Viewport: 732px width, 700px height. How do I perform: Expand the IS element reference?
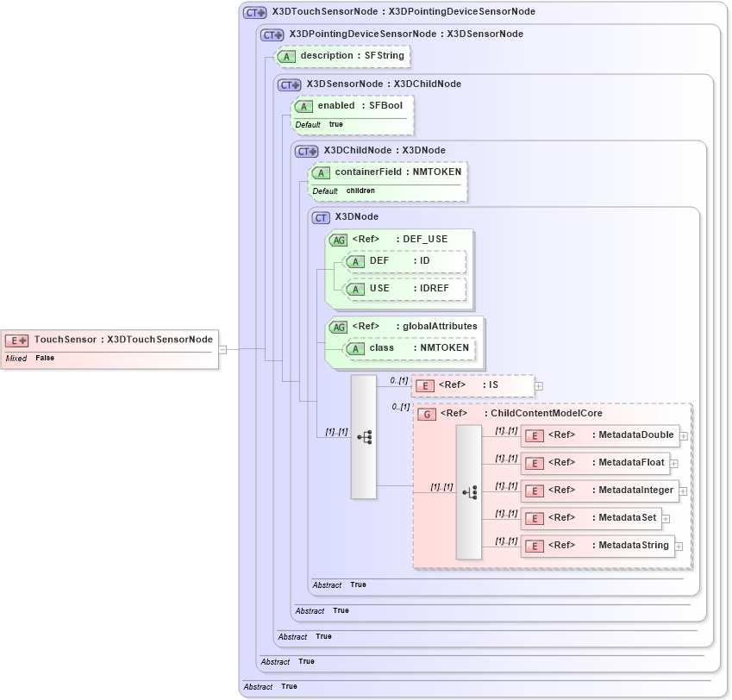[x=538, y=386]
